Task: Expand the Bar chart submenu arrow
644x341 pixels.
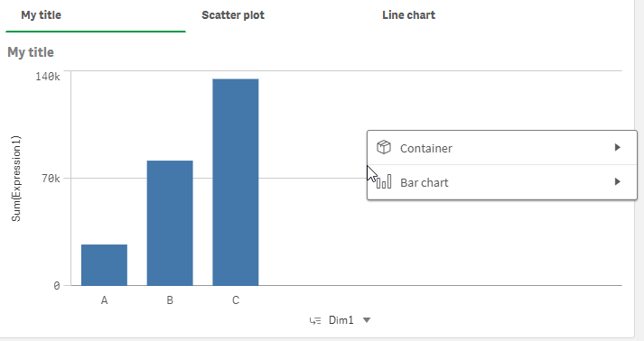Action: (617, 181)
